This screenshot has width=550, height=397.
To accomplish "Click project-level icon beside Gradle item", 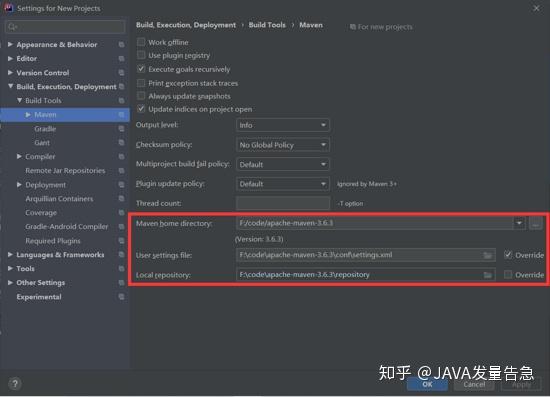I will (x=121, y=129).
